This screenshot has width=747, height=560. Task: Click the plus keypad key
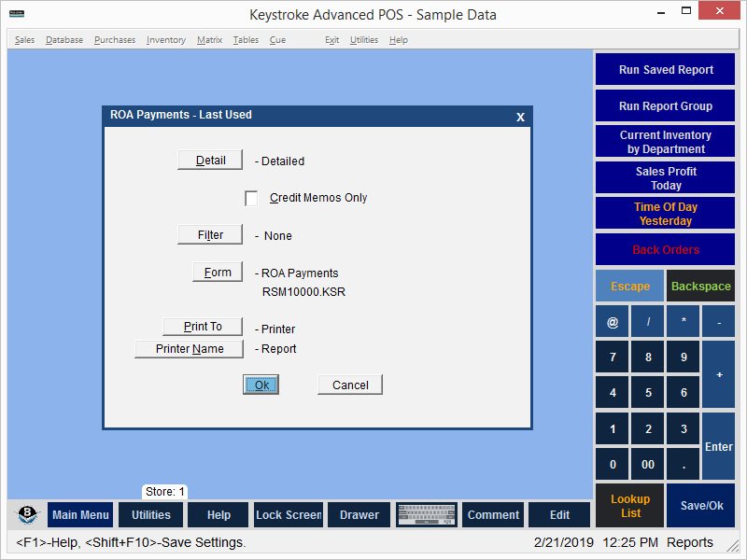[719, 374]
